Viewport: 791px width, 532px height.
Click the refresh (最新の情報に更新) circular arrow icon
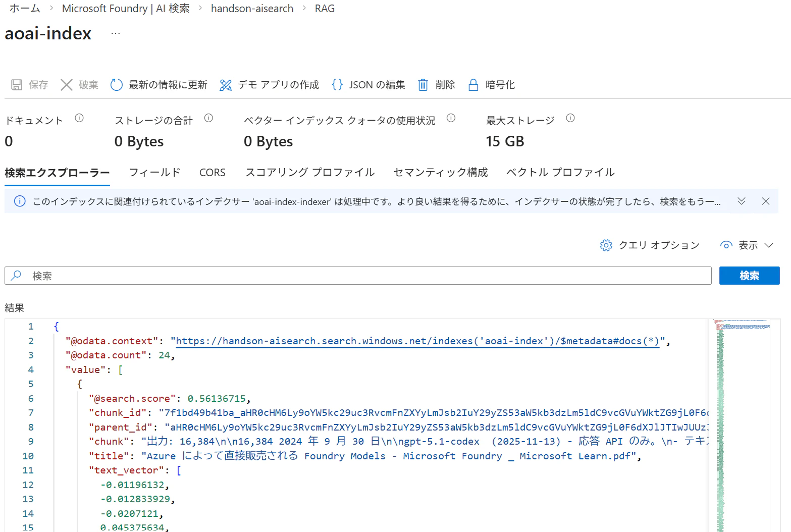point(117,85)
